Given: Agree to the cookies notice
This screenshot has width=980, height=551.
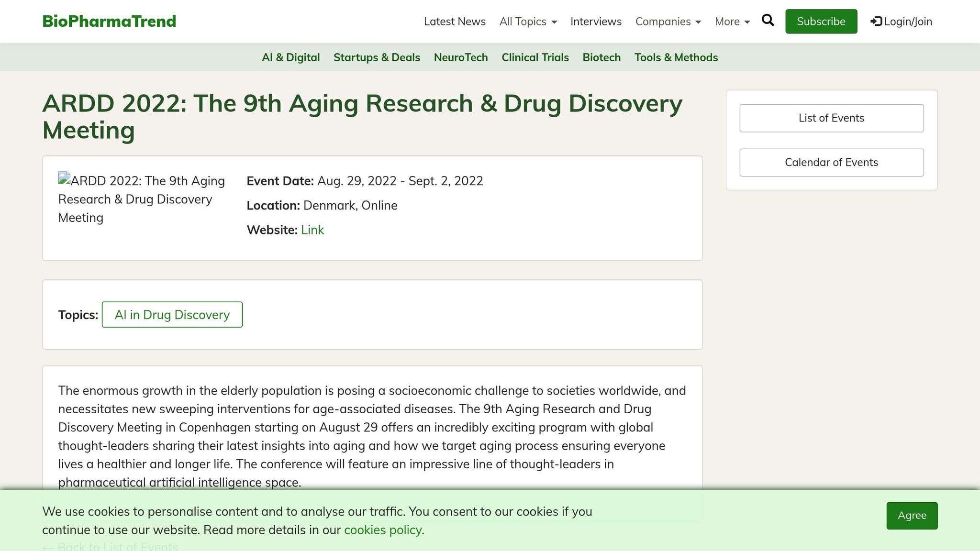Looking at the screenshot, I should click(912, 516).
